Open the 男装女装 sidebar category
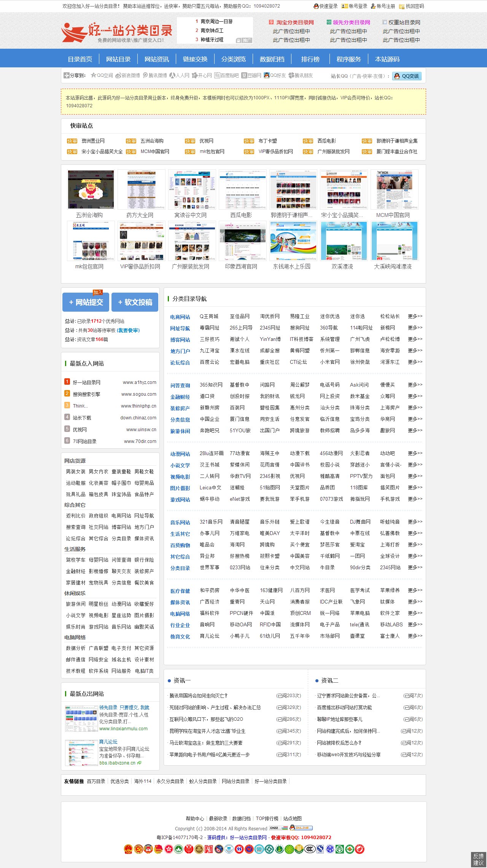Screen dimensions: 487x868 click(x=76, y=471)
